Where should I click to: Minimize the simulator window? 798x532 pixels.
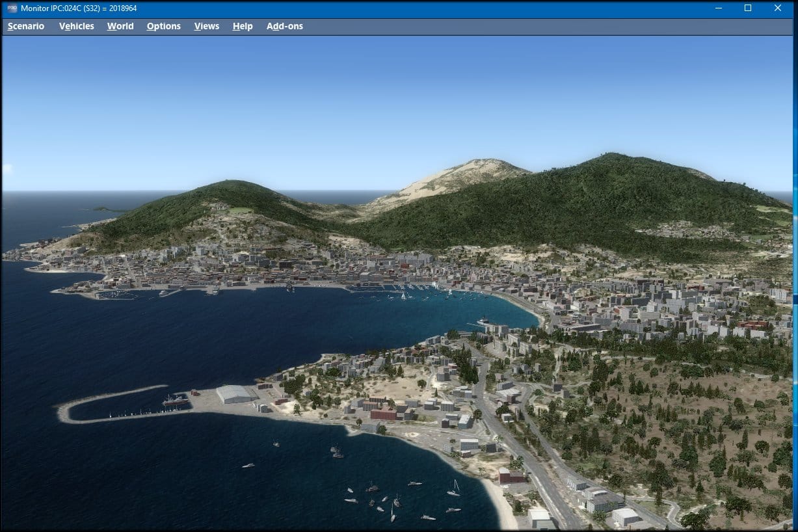point(719,8)
